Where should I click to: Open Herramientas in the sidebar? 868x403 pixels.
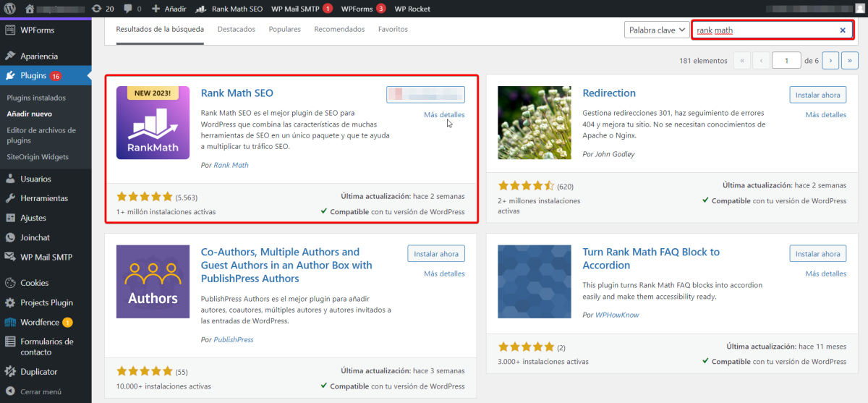[x=46, y=198]
